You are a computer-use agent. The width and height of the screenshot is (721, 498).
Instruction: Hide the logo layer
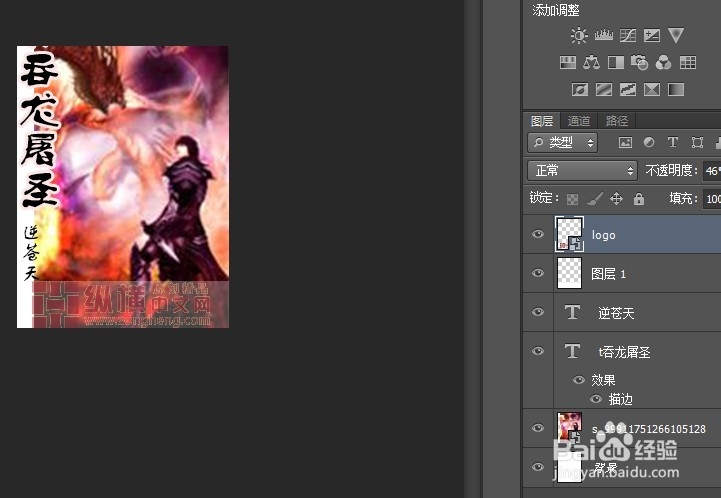538,234
